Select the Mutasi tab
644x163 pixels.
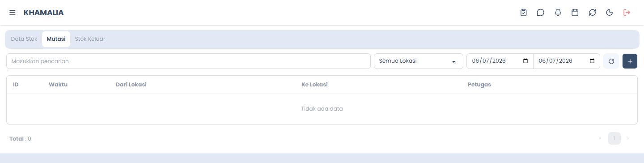click(x=56, y=39)
